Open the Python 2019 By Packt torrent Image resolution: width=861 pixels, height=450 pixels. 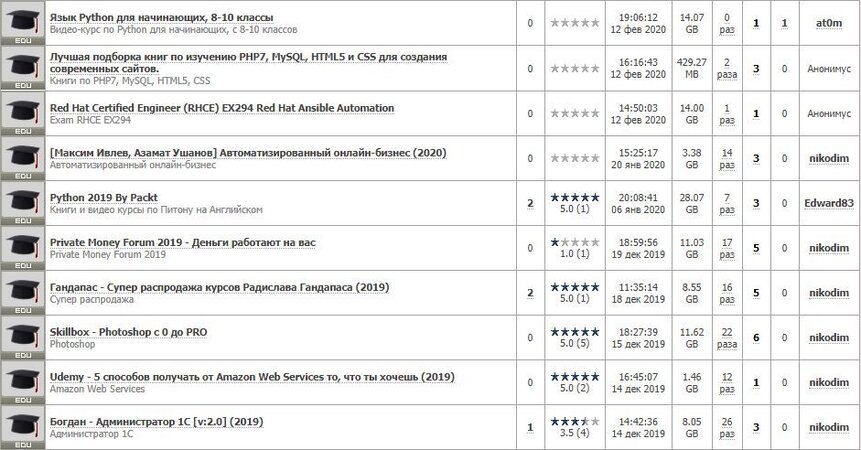click(x=104, y=197)
